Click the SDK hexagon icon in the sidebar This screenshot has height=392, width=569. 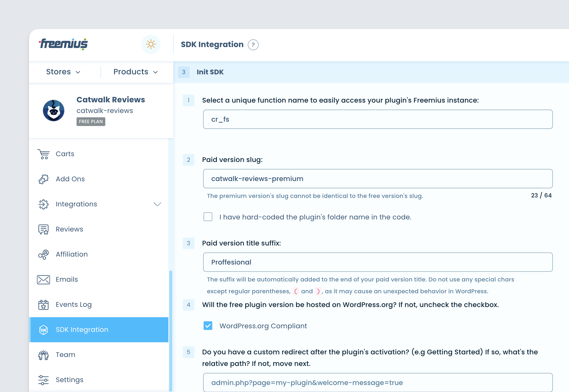pyautogui.click(x=43, y=330)
